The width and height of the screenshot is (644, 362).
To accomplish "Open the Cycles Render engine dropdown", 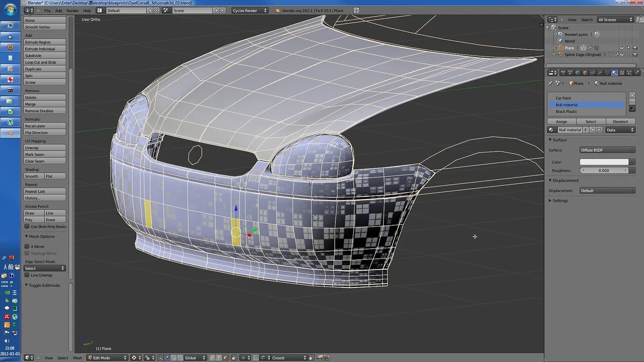I will [x=250, y=10].
